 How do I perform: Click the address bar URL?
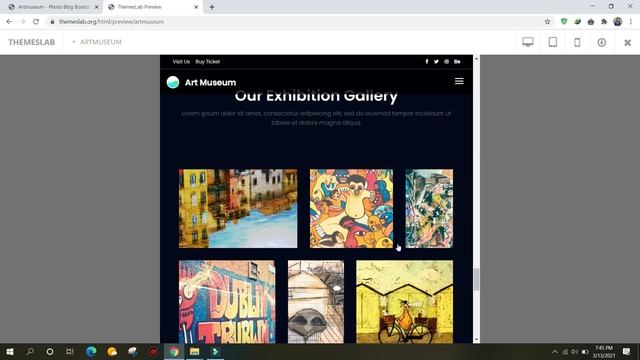111,22
